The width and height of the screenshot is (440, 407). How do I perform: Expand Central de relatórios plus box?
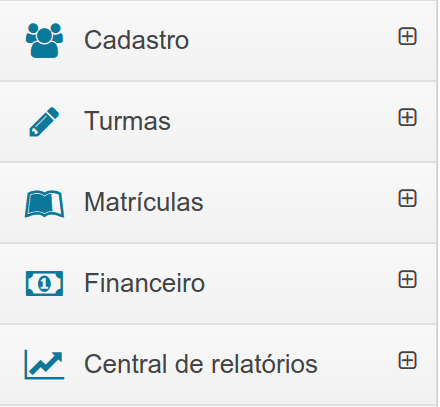click(x=407, y=360)
